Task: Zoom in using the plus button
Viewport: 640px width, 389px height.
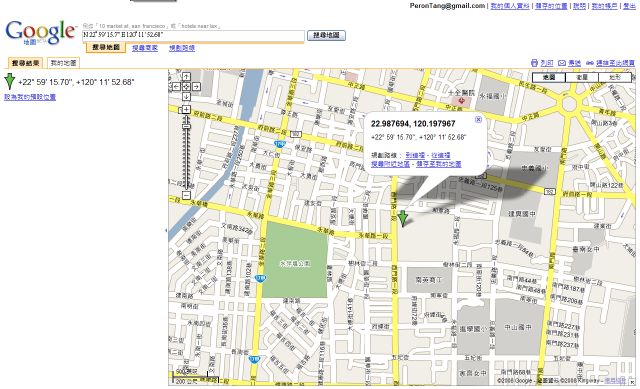Action: coord(186,109)
